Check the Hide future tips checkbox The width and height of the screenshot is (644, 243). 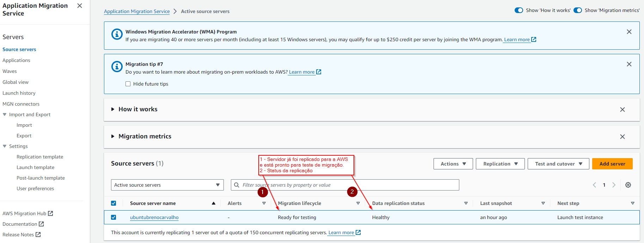pos(128,84)
